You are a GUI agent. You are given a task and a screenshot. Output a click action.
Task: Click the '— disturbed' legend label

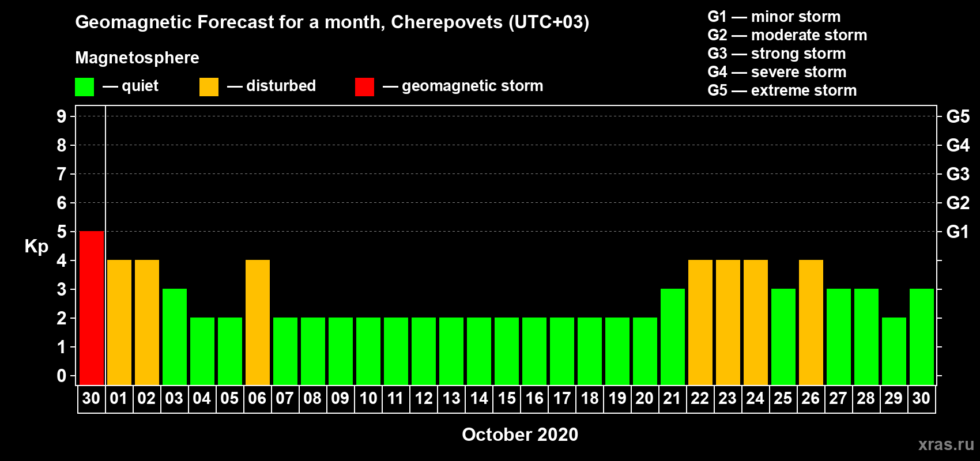click(x=272, y=86)
